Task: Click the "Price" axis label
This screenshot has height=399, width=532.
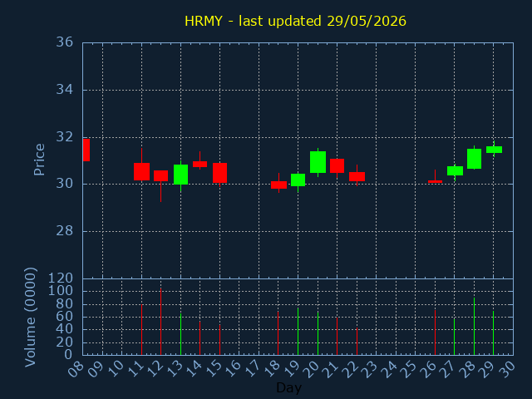Action: click(39, 160)
